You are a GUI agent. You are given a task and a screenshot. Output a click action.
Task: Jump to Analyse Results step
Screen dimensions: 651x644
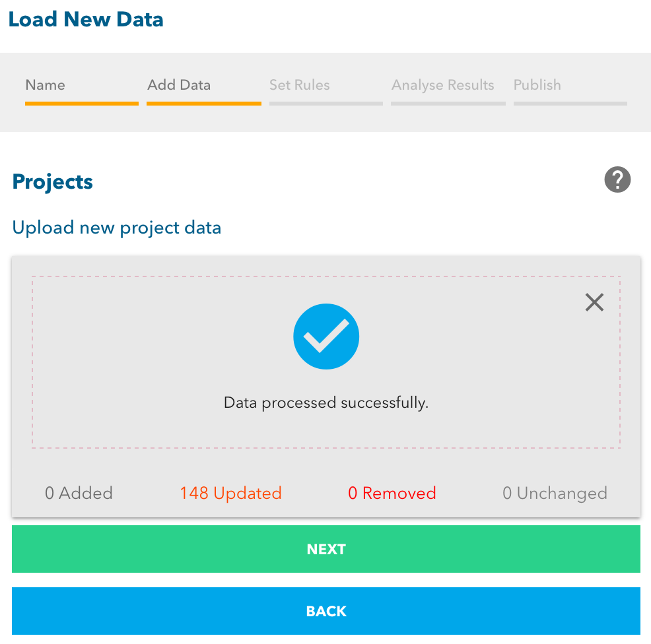[442, 85]
